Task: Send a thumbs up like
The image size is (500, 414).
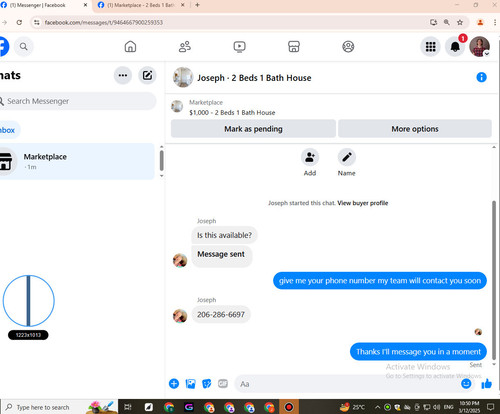Action: pos(486,384)
